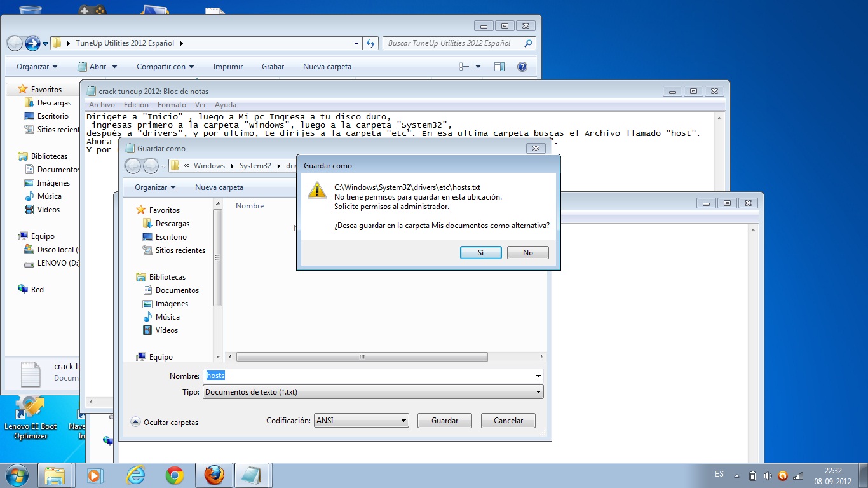Image resolution: width=868 pixels, height=488 pixels.
Task: Click refresh icon beside Explorer address bar
Action: [x=371, y=43]
